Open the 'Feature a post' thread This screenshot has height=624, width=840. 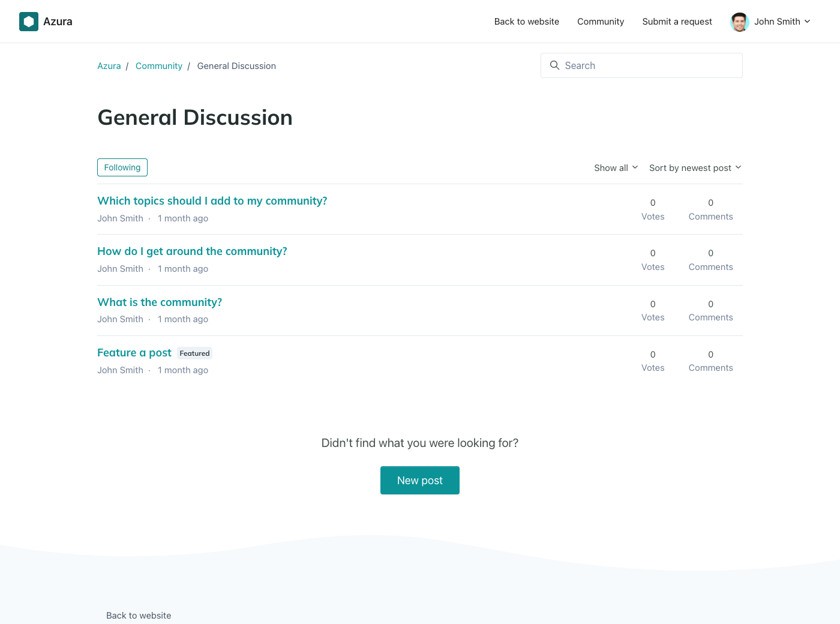point(134,353)
